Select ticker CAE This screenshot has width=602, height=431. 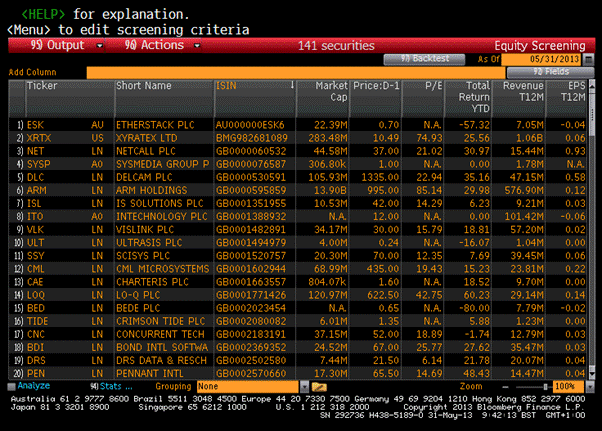(x=35, y=282)
